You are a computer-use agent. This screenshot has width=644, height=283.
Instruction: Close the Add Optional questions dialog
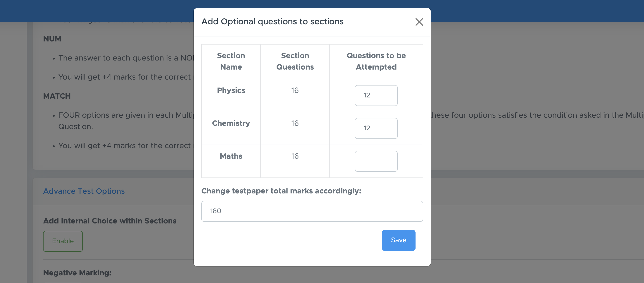coord(419,22)
